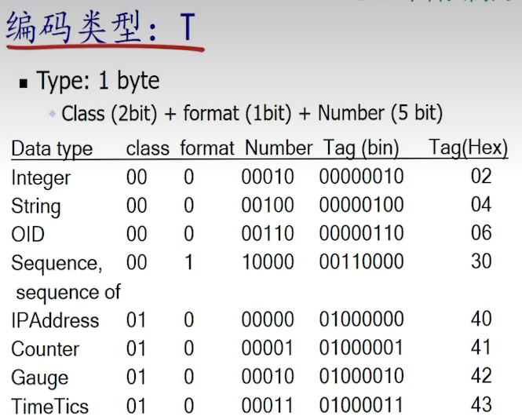This screenshot has height=420, width=522.
Task: Click format value "0" in Integer row
Action: (188, 177)
